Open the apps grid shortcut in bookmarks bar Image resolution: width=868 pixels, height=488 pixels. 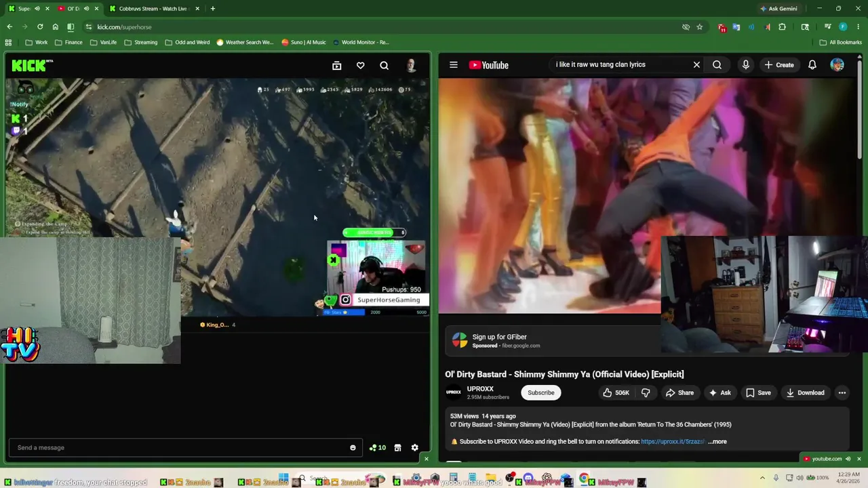point(8,42)
